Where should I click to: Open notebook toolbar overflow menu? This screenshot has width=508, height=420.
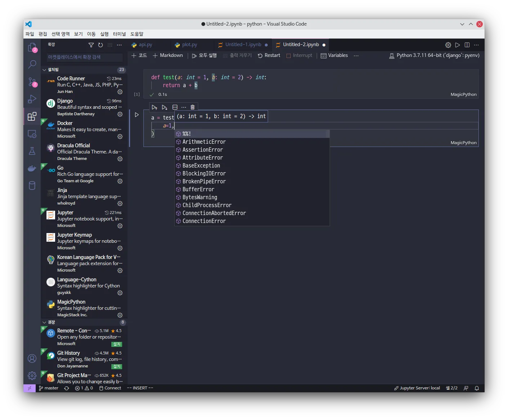pos(356,56)
